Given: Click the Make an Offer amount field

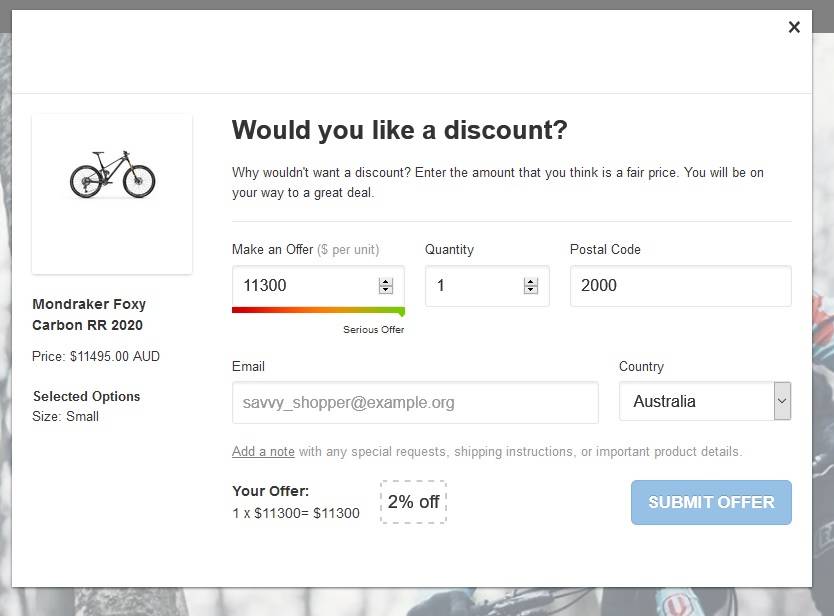Looking at the screenshot, I should (x=318, y=286).
